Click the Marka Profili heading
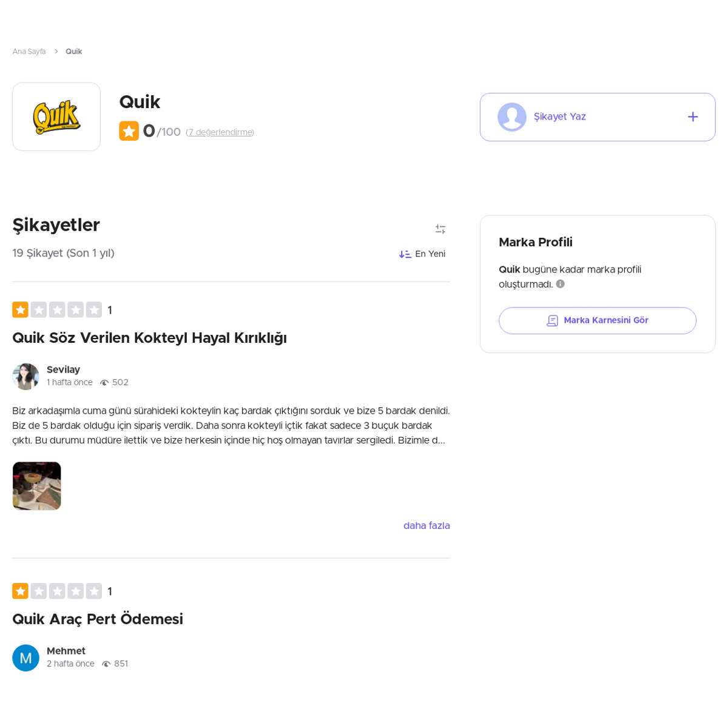This screenshot has width=728, height=728. (x=536, y=243)
